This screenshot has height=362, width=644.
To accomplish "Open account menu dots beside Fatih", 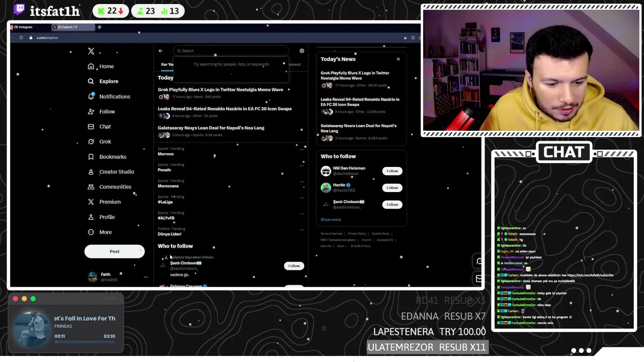I will point(145,277).
